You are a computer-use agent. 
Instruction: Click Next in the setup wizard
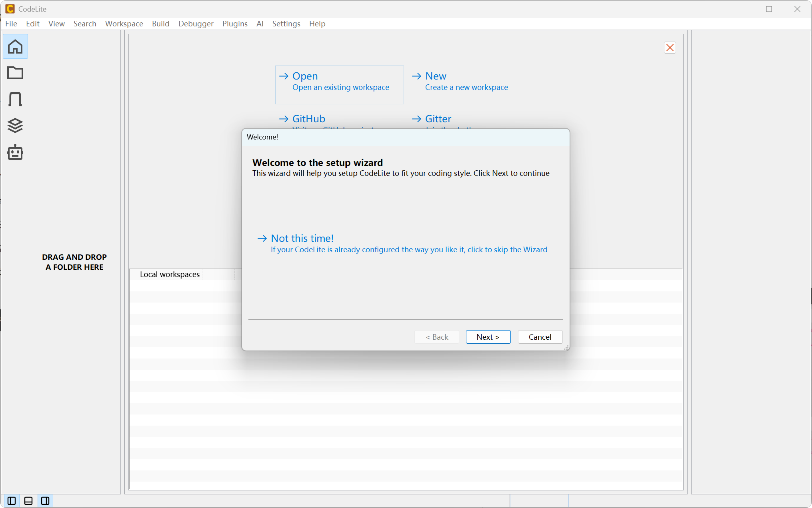pos(488,337)
